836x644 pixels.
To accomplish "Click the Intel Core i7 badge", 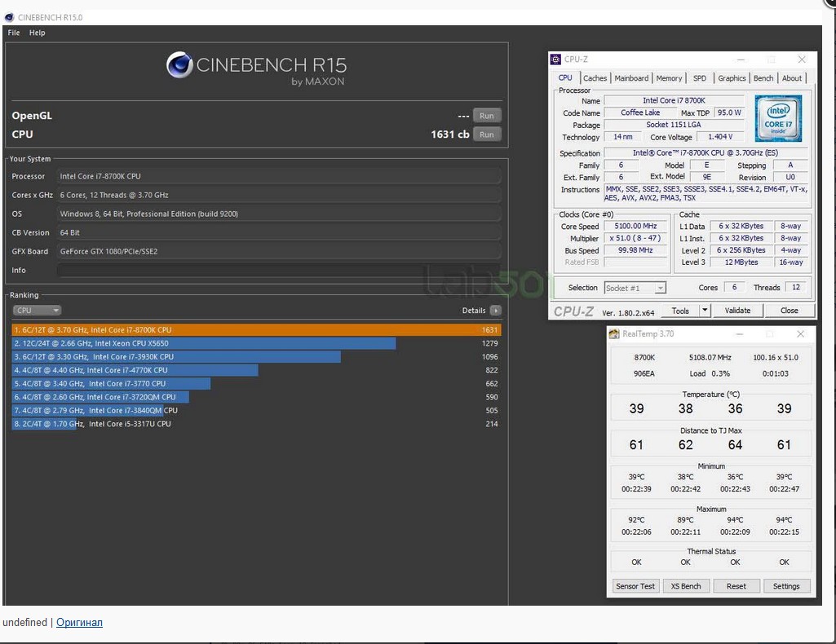I will coord(777,119).
